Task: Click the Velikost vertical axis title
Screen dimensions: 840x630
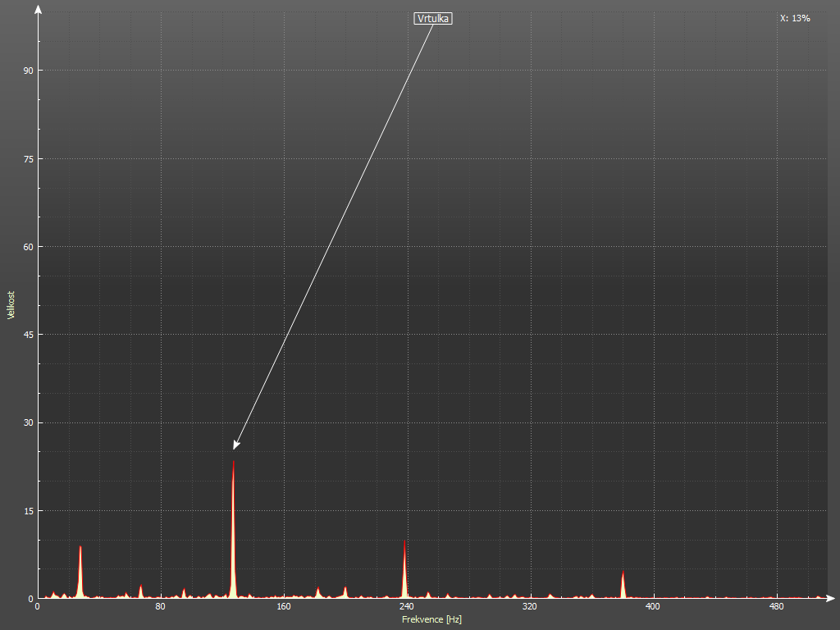Action: (11, 305)
